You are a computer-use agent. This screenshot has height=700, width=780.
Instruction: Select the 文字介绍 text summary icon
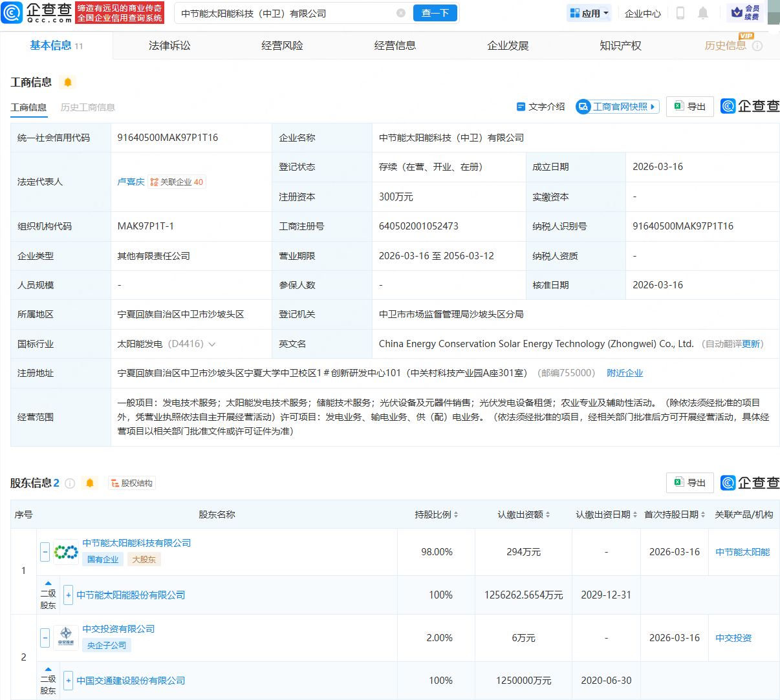(521, 107)
